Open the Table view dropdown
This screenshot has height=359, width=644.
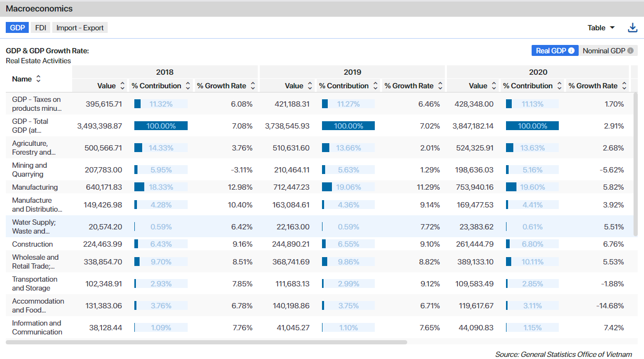pyautogui.click(x=601, y=28)
